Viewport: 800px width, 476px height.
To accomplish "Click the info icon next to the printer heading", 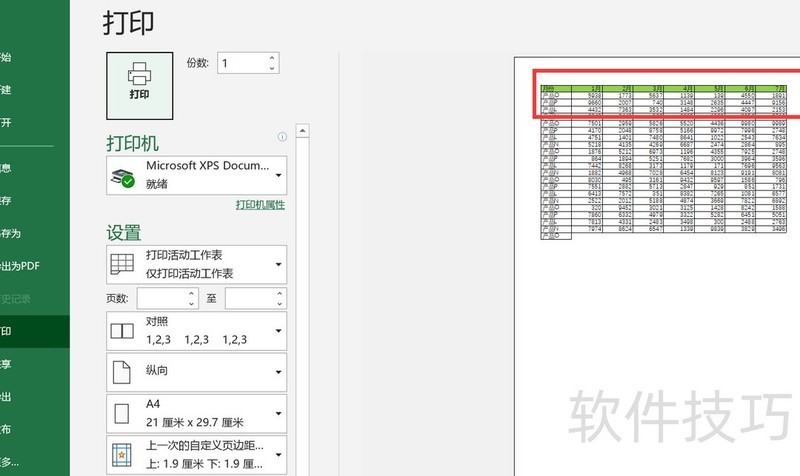I will point(282,137).
